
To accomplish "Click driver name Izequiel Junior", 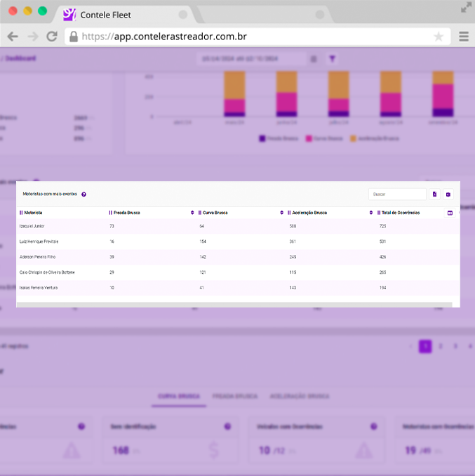I will (x=32, y=226).
